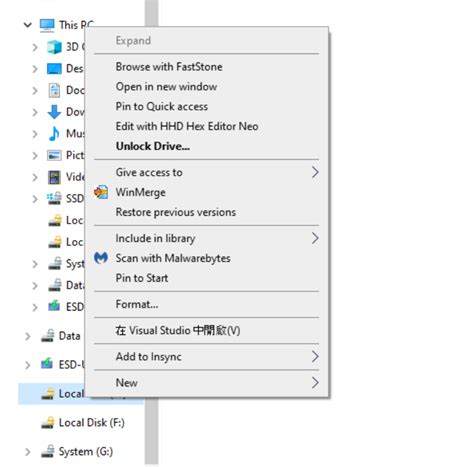Screen dimensions: 474x467
Task: Click the Downloads arrow icon
Action: [54, 112]
